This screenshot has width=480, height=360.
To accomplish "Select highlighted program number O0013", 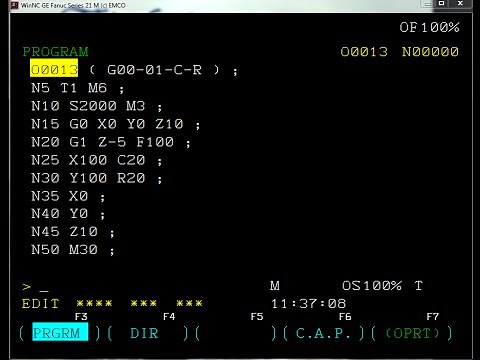I will pos(54,68).
